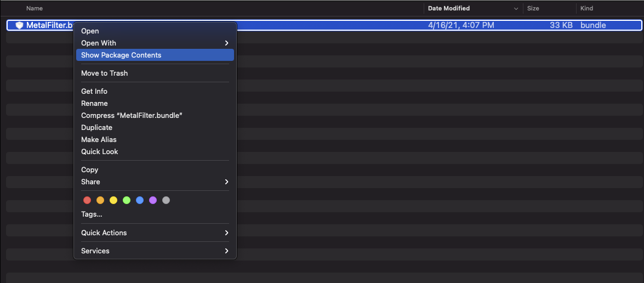
Task: Select Copy in the context menu
Action: [155, 169]
